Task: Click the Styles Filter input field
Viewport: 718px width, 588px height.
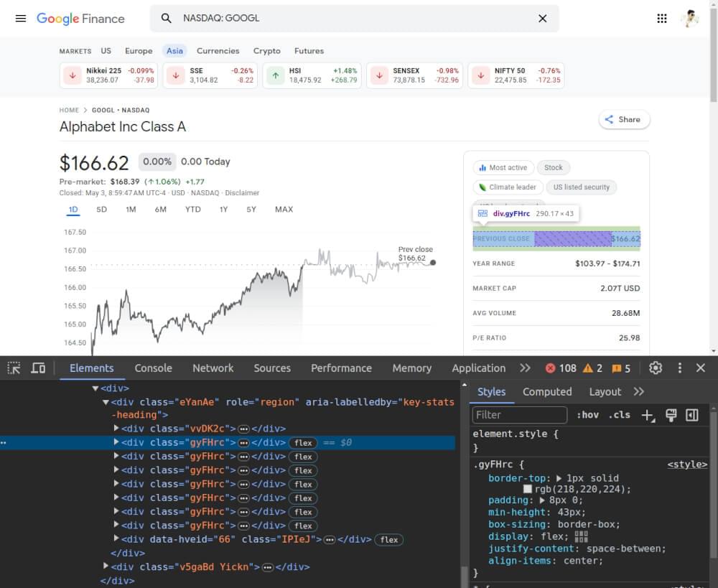Action: 519,414
